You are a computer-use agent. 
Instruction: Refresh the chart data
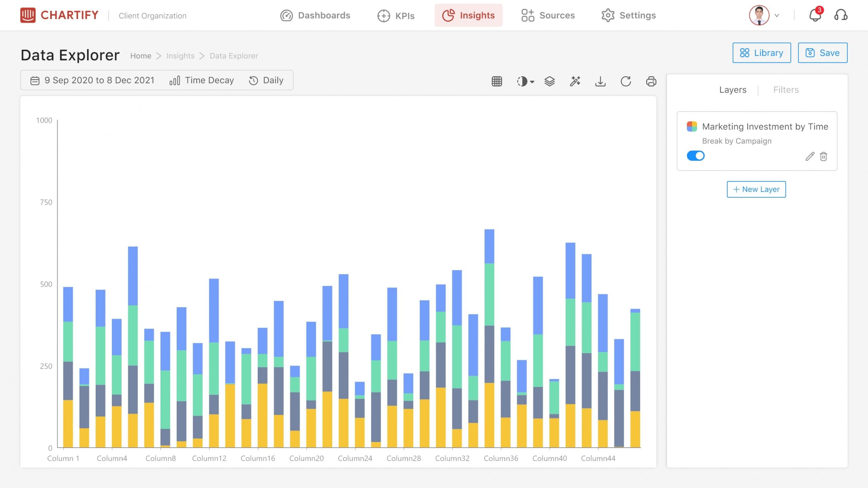click(x=626, y=81)
